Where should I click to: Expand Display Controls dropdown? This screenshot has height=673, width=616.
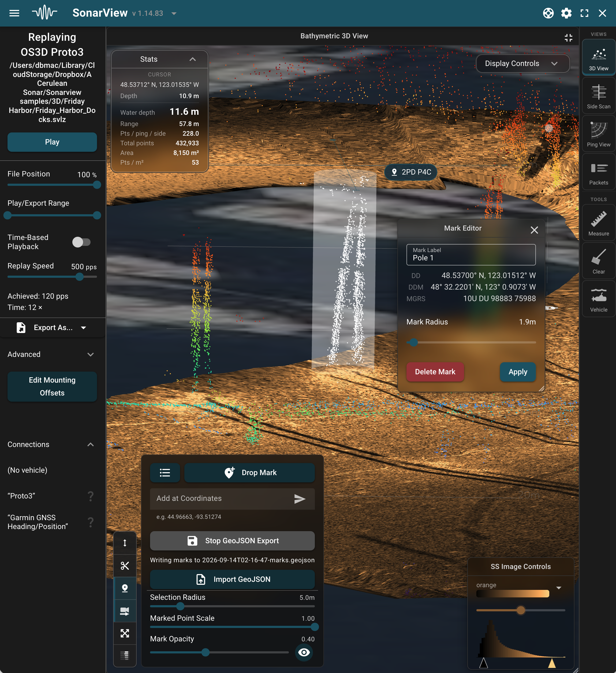[x=522, y=64]
